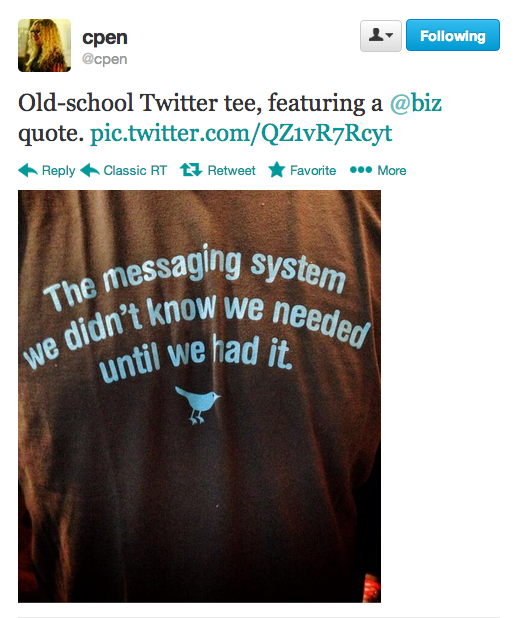Toggle the blue Following button
Screen dimensions: 520x618
coord(453,35)
